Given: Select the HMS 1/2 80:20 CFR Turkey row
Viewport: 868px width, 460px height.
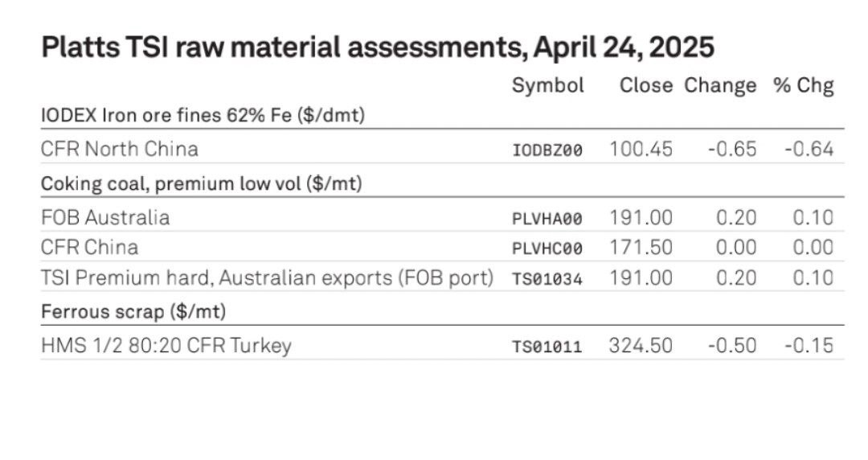Looking at the screenshot, I should click(442, 345).
